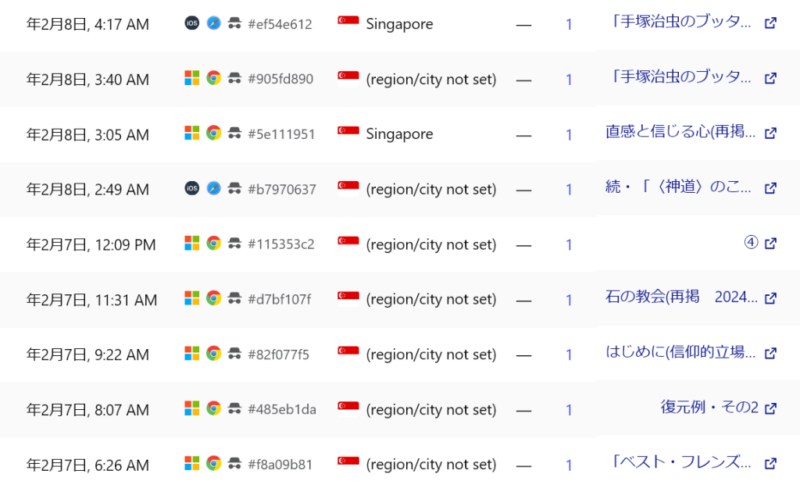This screenshot has height=488, width=800.
Task: Open the 続・「〈神道〉のこ page link
Action: pos(680,188)
